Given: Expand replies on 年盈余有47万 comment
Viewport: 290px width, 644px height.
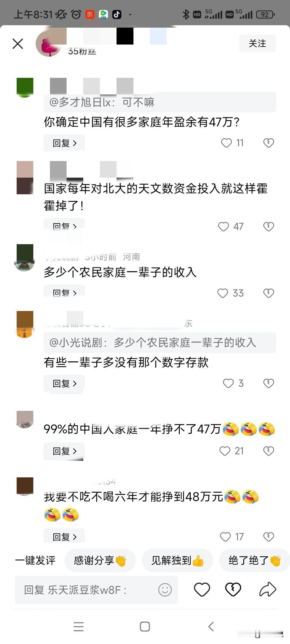Looking at the screenshot, I should pyautogui.click(x=64, y=143).
